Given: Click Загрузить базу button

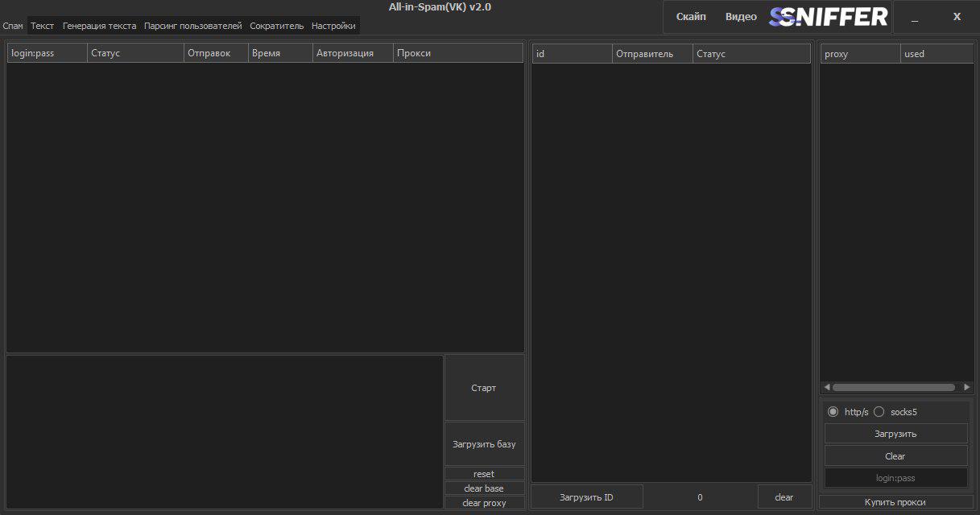Looking at the screenshot, I should 484,444.
